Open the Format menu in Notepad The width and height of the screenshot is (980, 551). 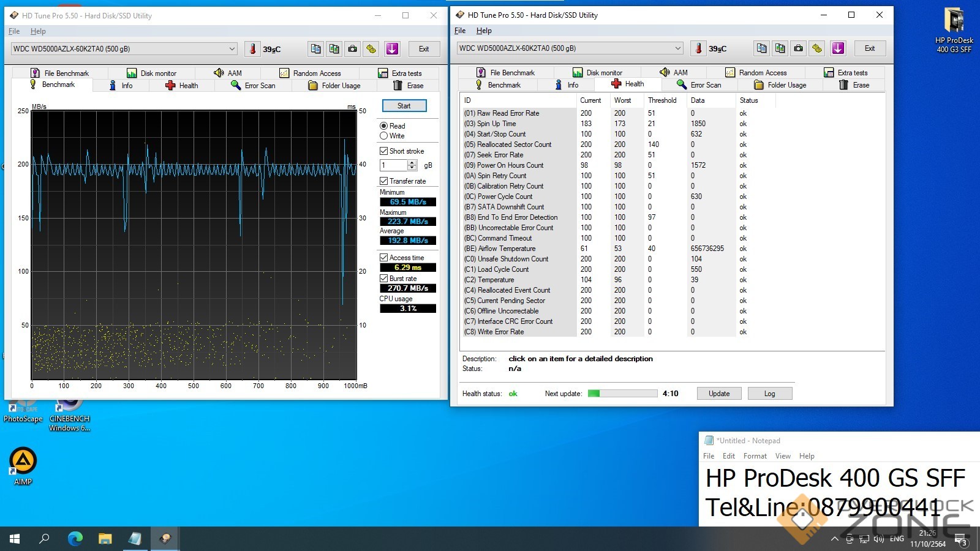[755, 456]
